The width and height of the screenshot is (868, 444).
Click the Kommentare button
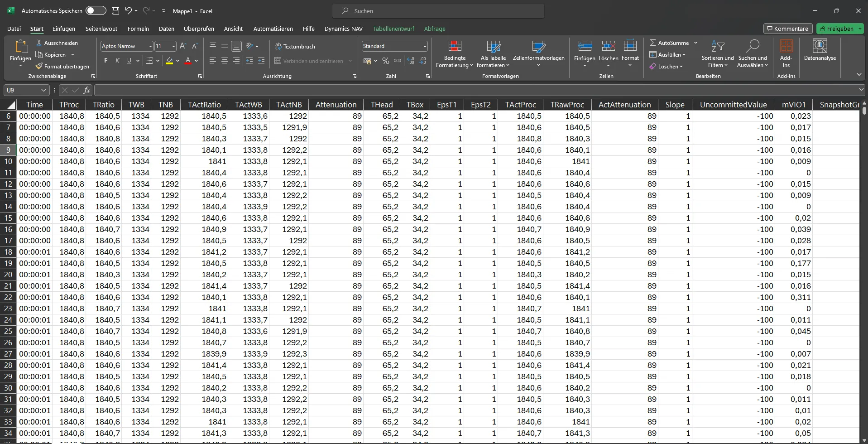787,29
